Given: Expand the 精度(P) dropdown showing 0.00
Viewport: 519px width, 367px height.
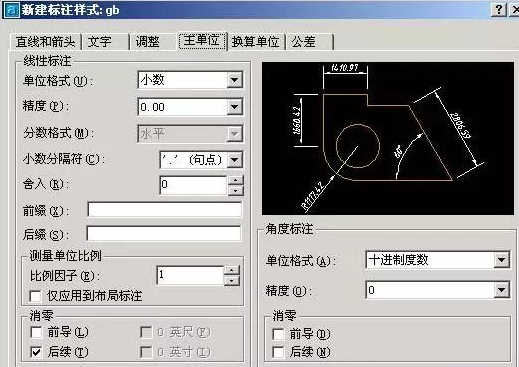Looking at the screenshot, I should 235,107.
